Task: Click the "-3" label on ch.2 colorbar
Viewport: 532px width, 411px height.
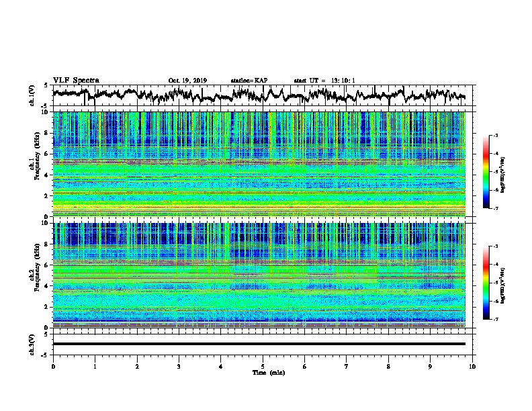Action: tap(496, 246)
